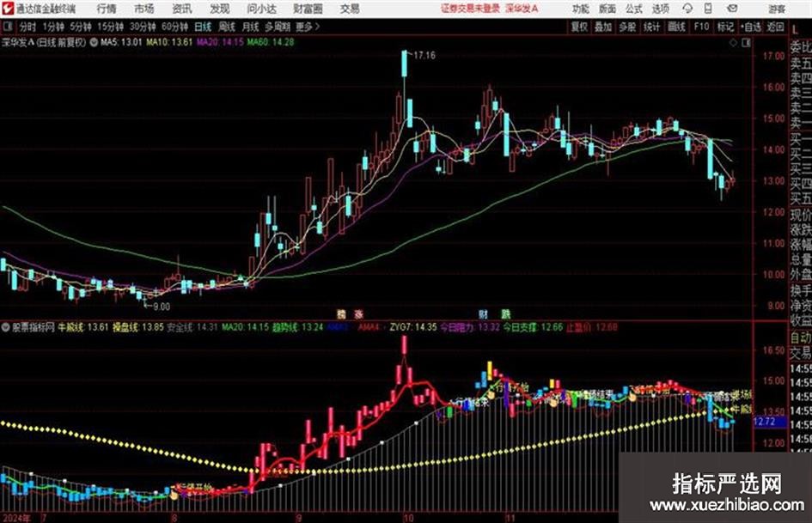Open the 财富圈 menu
The image size is (812, 523).
(x=308, y=9)
